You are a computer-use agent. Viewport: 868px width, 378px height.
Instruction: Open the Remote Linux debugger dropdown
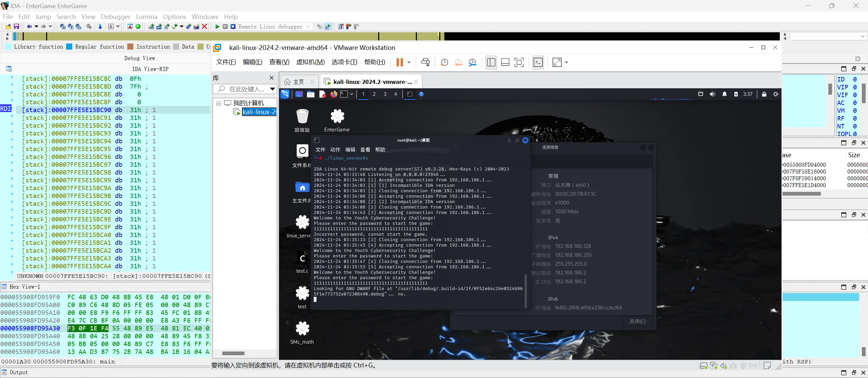[308, 26]
